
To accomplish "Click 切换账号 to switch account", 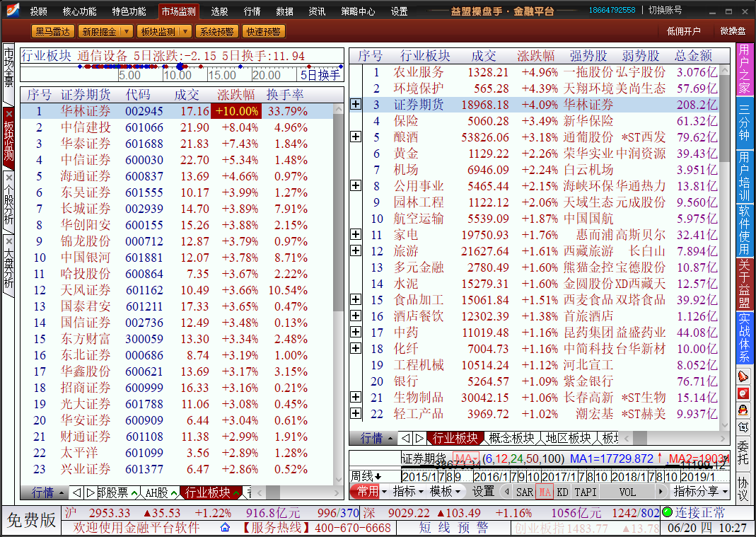I will [x=665, y=10].
